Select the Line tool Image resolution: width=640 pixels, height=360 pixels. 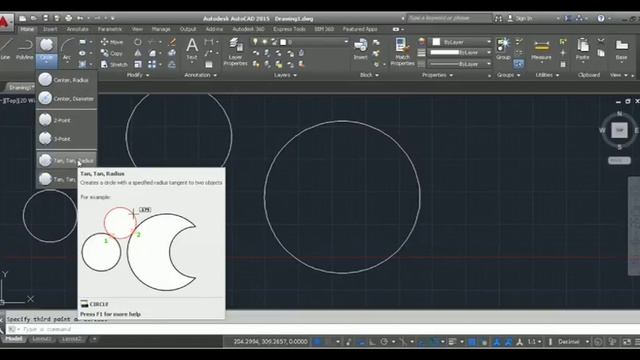coord(6,49)
